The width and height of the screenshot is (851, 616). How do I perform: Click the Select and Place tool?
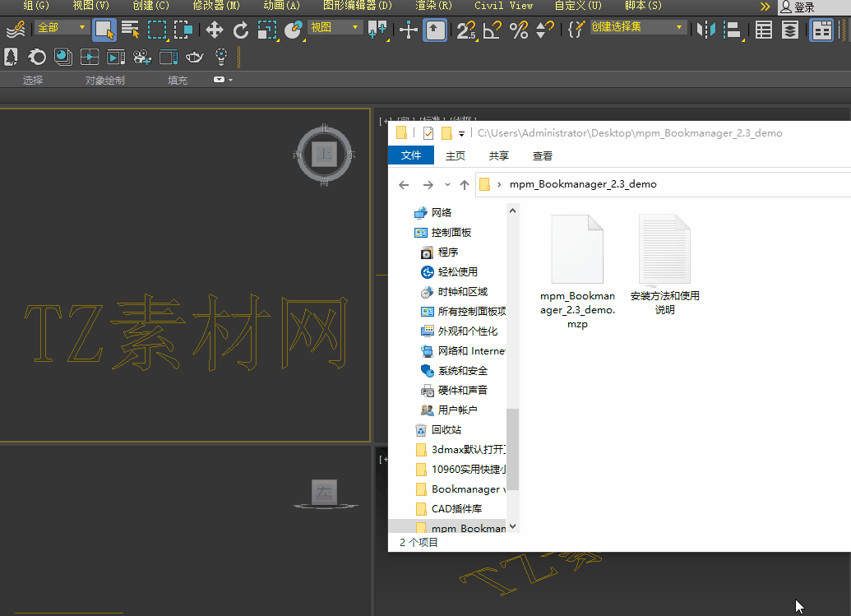coord(293,30)
